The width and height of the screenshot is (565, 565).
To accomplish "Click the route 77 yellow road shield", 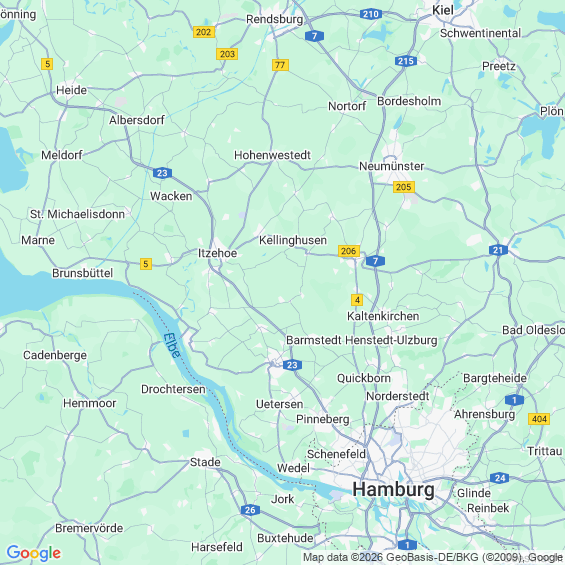I will pyautogui.click(x=280, y=65).
